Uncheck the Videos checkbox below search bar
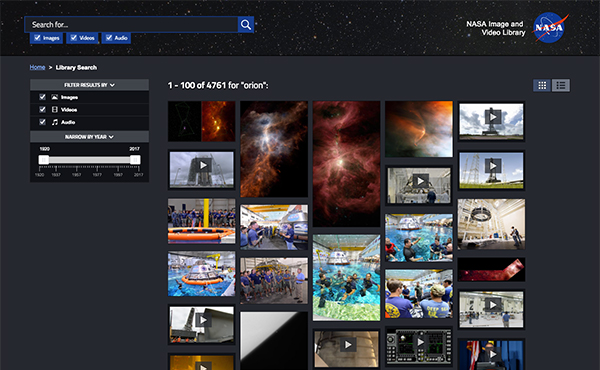The height and width of the screenshot is (370, 600). click(x=73, y=37)
